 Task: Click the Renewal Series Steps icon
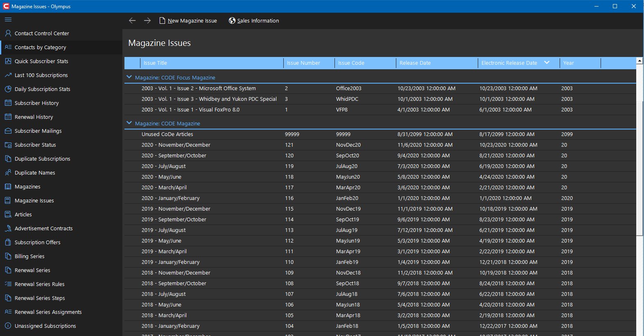click(8, 298)
